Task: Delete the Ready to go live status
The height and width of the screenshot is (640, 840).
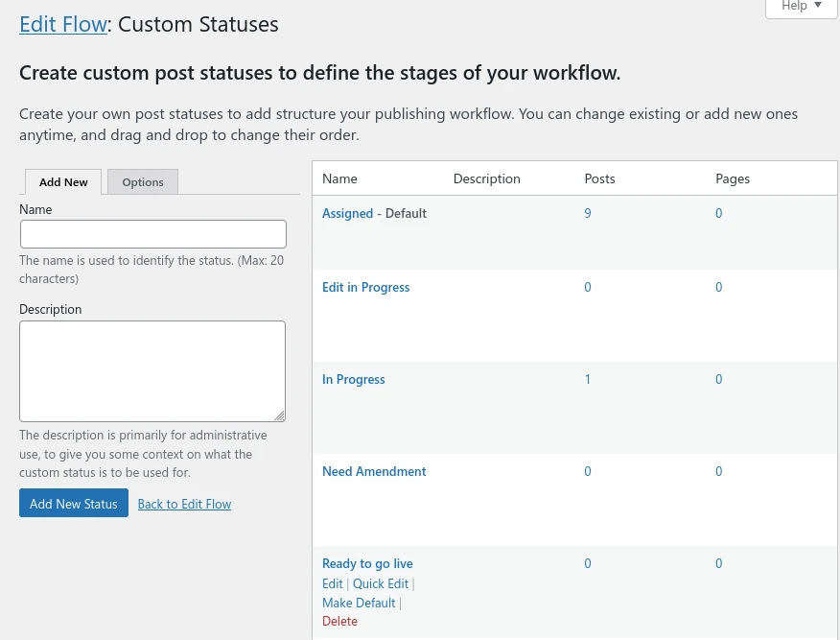Action: [x=339, y=621]
